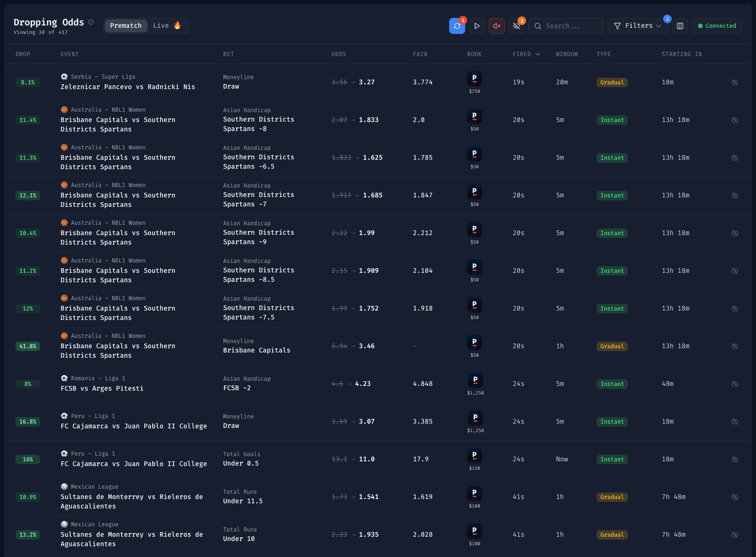This screenshot has height=557, width=756.
Task: Click the fire emoji next to Live
Action: [x=177, y=25]
